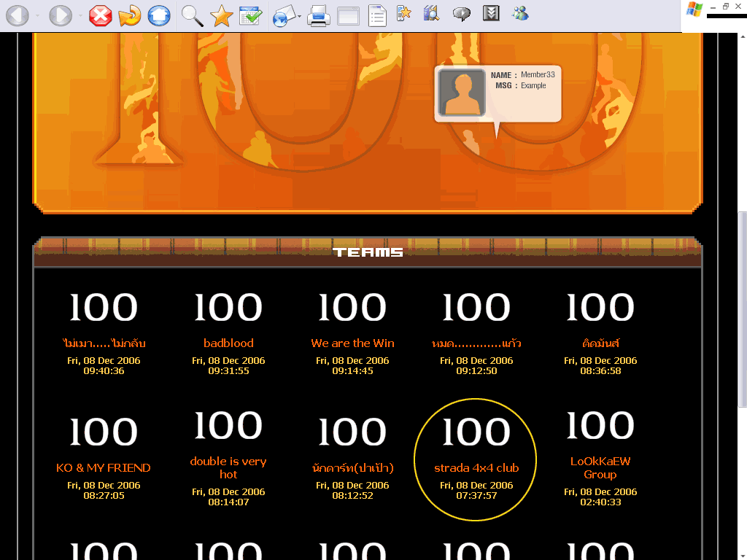The width and height of the screenshot is (747, 560).
Task: Open the KO & MY FRIEND team
Action: pos(104,467)
